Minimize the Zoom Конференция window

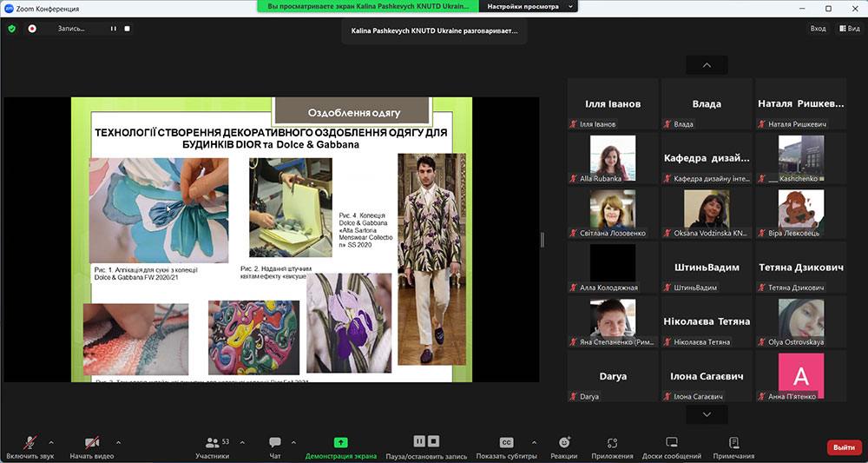coord(803,9)
